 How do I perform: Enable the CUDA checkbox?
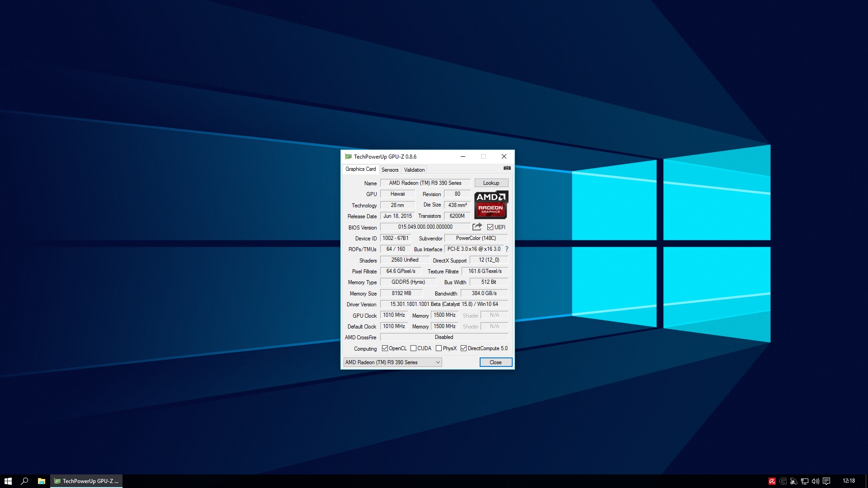point(414,348)
